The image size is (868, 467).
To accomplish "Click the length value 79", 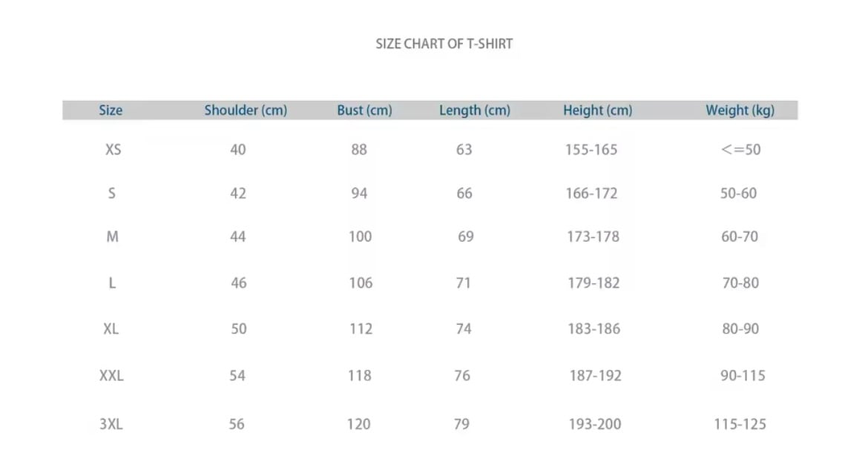I will point(461,424).
